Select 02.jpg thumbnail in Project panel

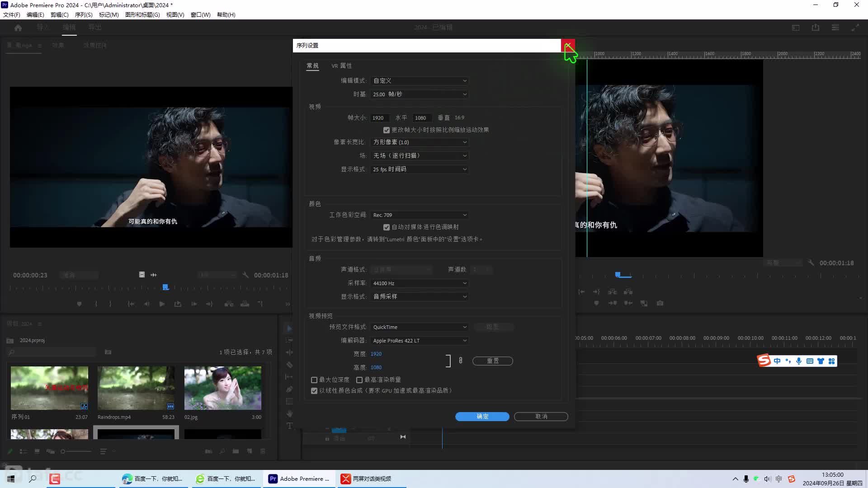pos(223,388)
